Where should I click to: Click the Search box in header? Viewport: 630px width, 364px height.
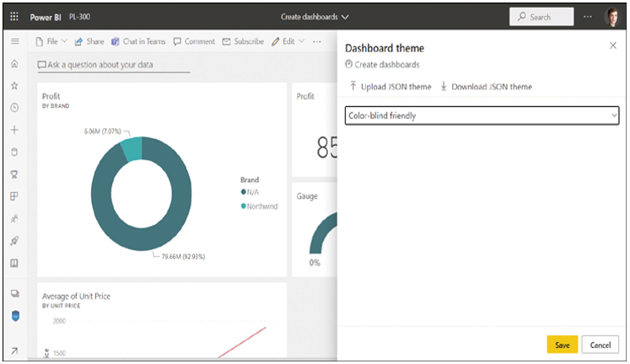tap(541, 17)
